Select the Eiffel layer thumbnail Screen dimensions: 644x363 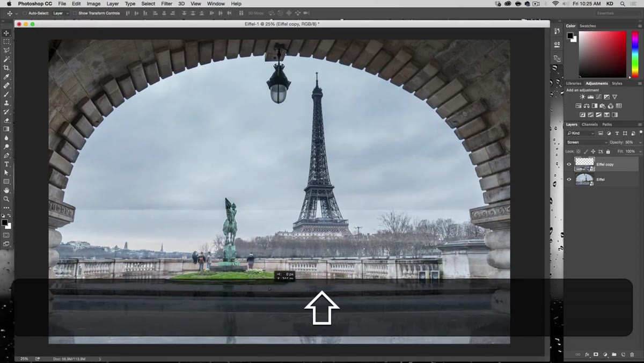click(584, 179)
